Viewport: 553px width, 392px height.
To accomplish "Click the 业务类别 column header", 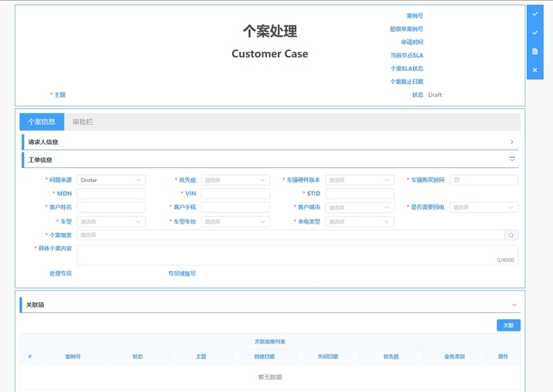I will coord(454,356).
